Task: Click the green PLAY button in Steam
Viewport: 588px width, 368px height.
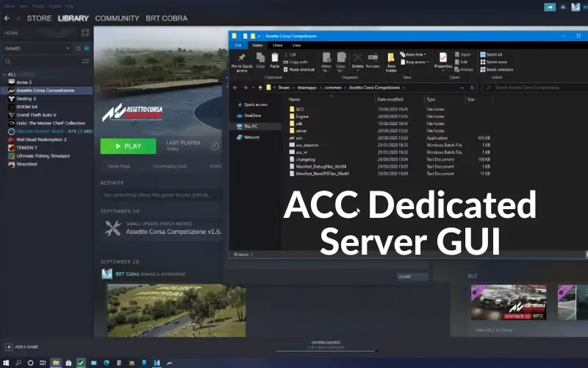Action: (128, 146)
